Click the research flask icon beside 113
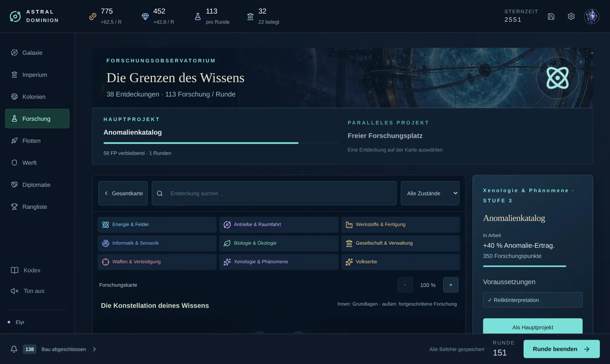The image size is (610, 364). [x=197, y=16]
